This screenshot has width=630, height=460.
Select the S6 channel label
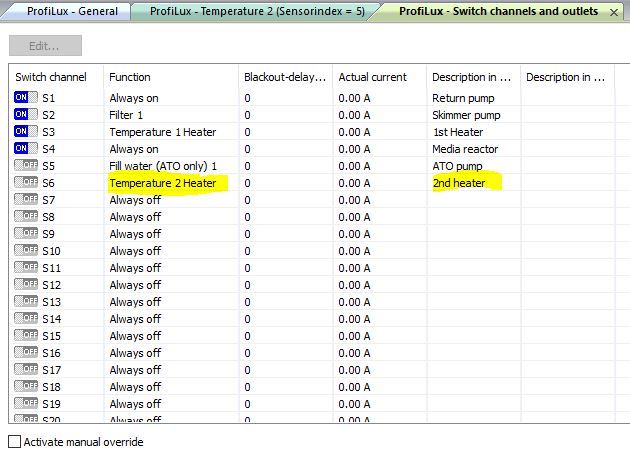(49, 183)
